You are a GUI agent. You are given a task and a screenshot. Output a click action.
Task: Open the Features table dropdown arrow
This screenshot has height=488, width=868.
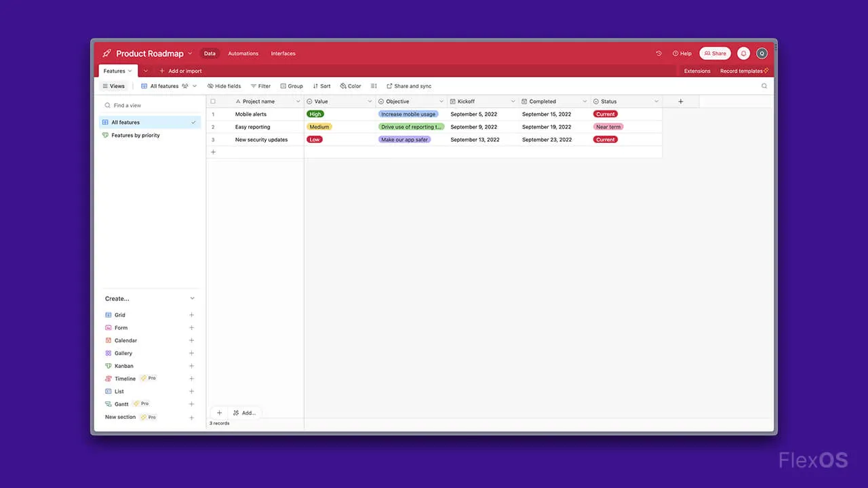click(x=130, y=70)
